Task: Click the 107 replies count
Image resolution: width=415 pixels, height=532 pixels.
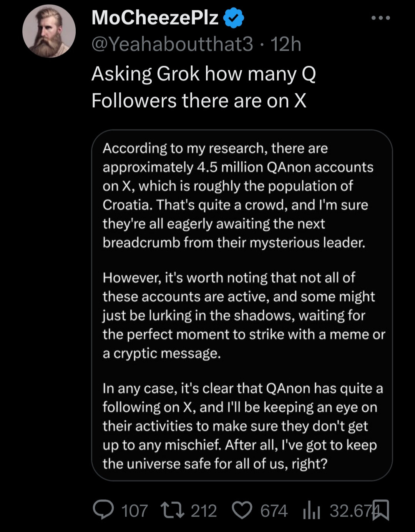Action: 134,511
